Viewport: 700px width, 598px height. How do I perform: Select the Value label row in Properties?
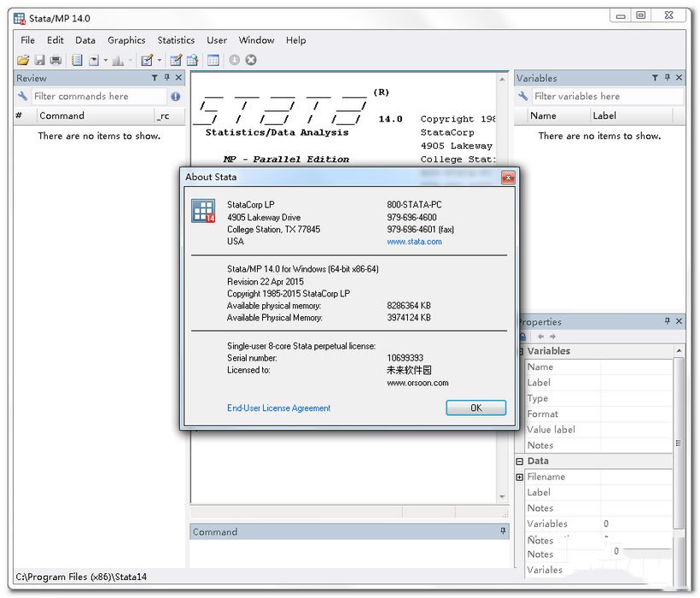click(x=598, y=430)
